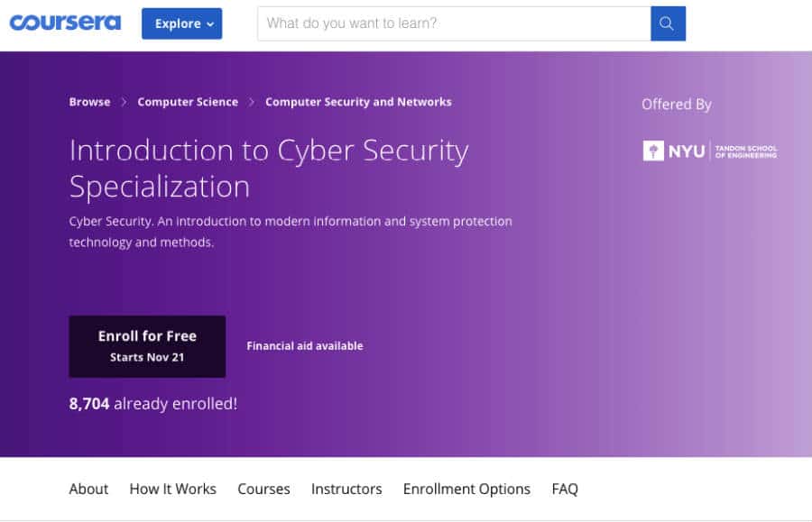
Task: Click the 8,704 already enrolled text
Action: [x=153, y=404]
